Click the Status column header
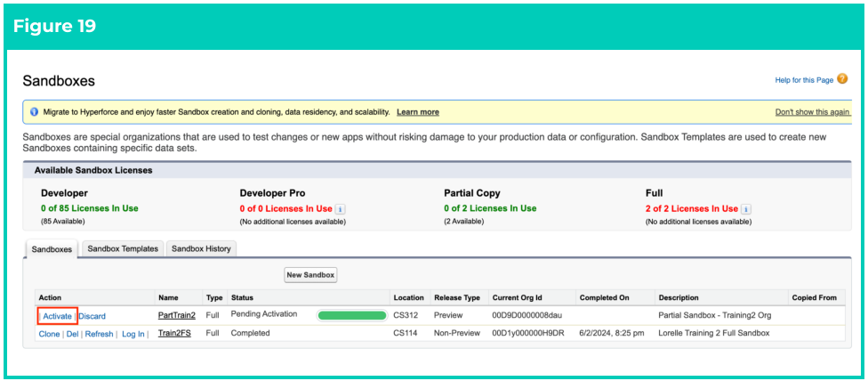The image size is (868, 381). (x=242, y=297)
